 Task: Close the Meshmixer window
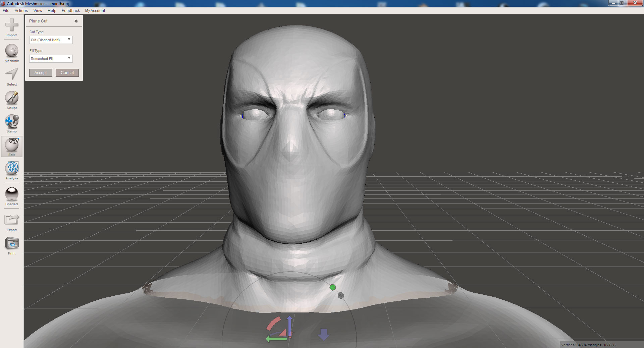point(635,3)
